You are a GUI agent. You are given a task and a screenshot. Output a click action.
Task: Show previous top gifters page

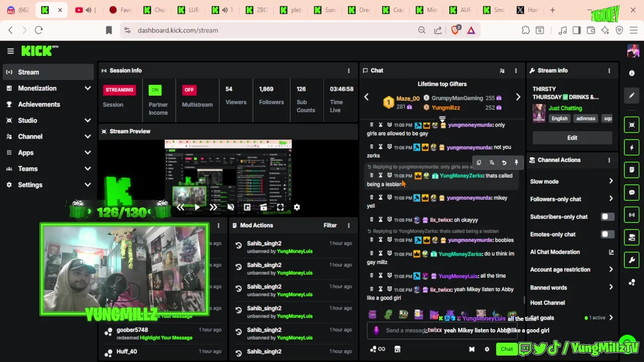(366, 97)
